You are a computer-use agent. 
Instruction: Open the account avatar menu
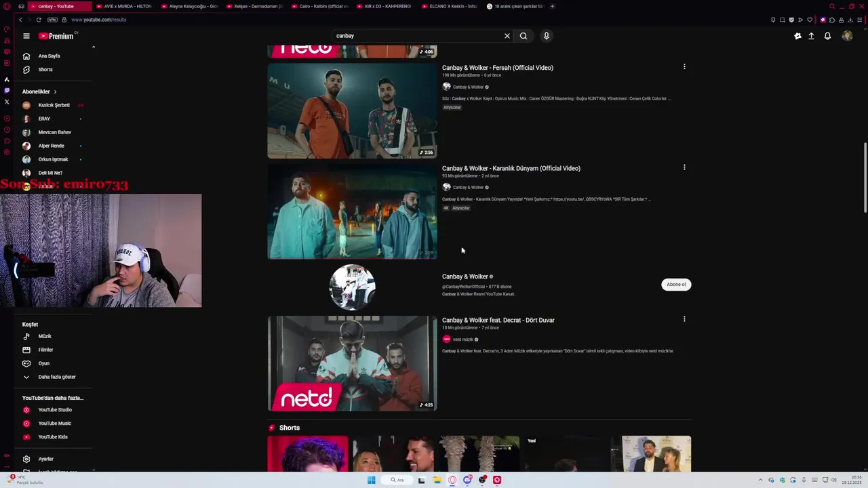847,36
